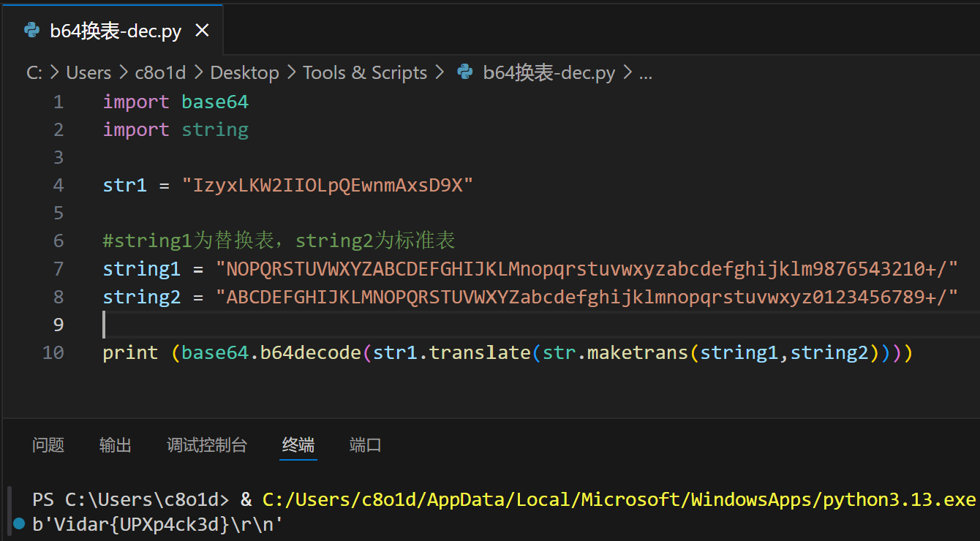Image resolution: width=980 pixels, height=541 pixels.
Task: Open the Tools & Scripts breadcrumb dropdown
Action: click(x=365, y=72)
